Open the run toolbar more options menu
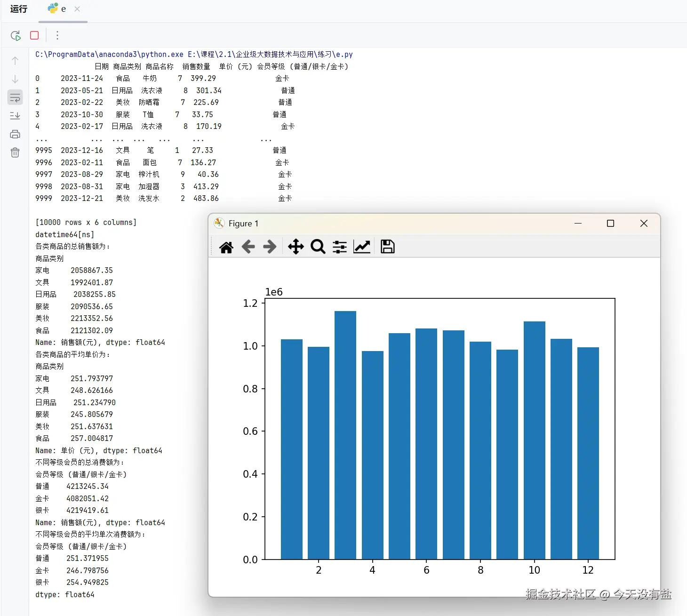687x616 pixels. click(x=57, y=35)
